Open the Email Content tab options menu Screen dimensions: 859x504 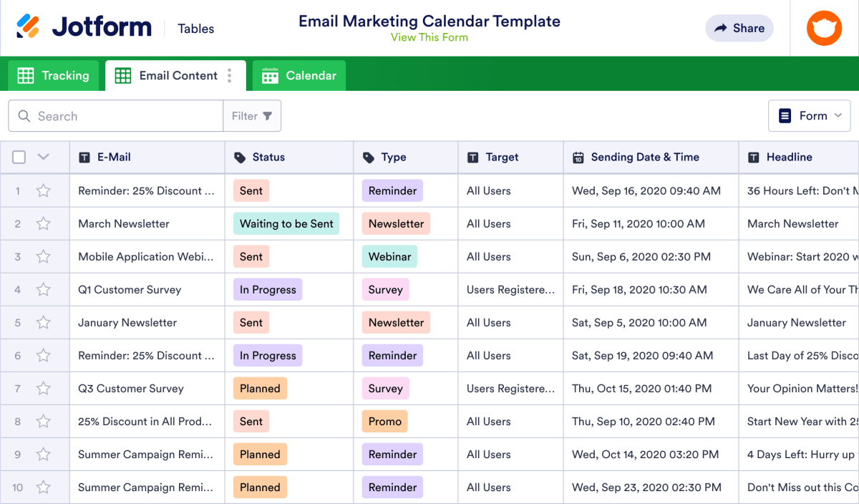tap(228, 75)
